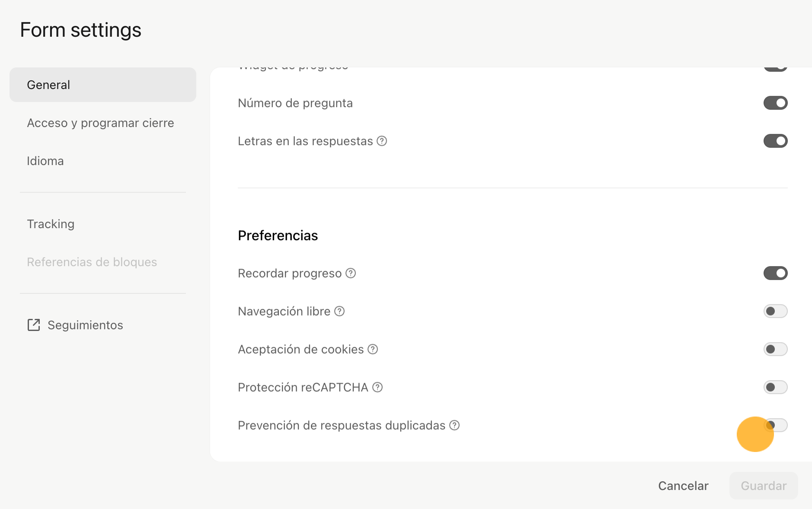Click external link icon beside Seguimientos

coord(34,325)
